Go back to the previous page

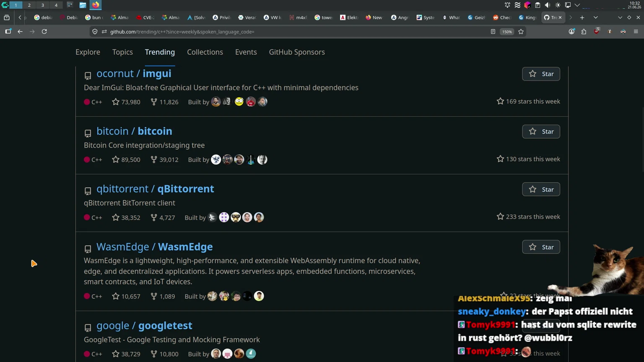tap(20, 31)
